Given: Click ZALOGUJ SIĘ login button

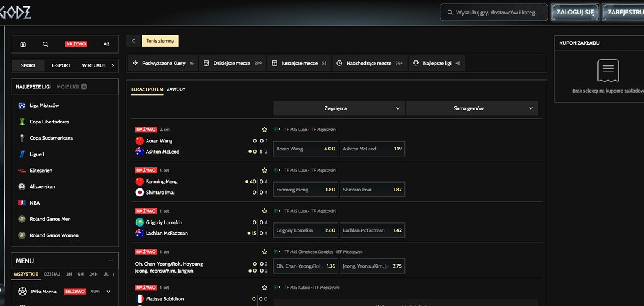Looking at the screenshot, I should click(x=575, y=13).
